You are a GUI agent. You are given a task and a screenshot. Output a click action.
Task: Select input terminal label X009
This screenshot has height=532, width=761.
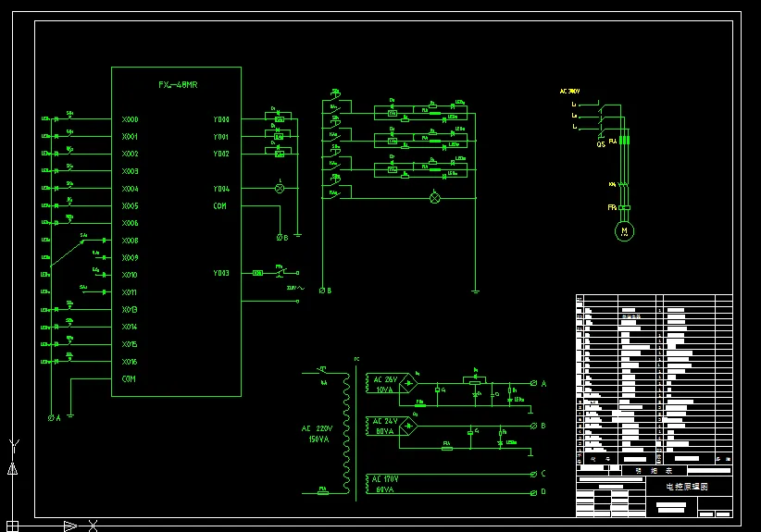point(130,257)
